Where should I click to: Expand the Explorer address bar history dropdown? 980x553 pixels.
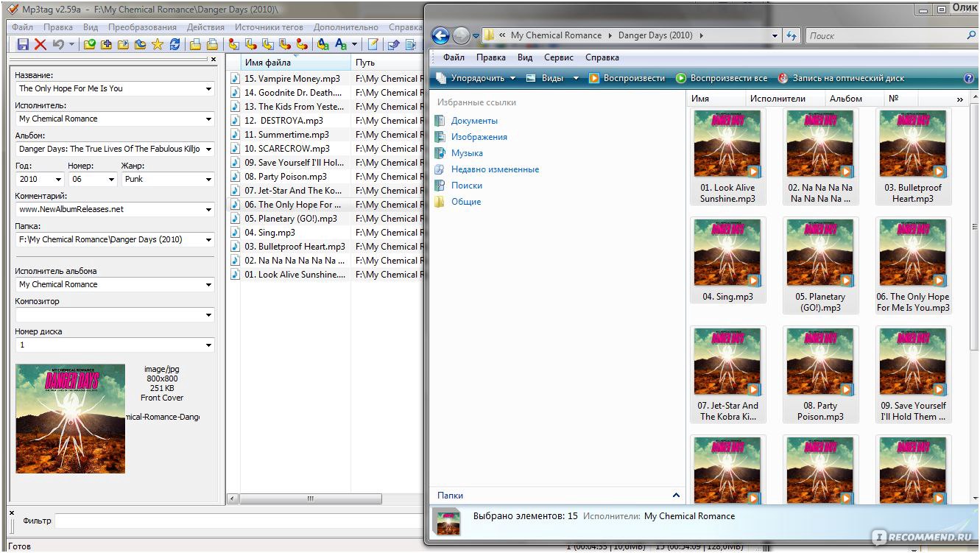coord(775,35)
